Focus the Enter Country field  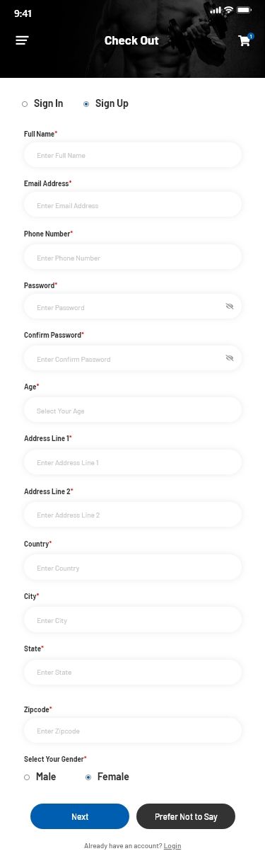point(133,568)
